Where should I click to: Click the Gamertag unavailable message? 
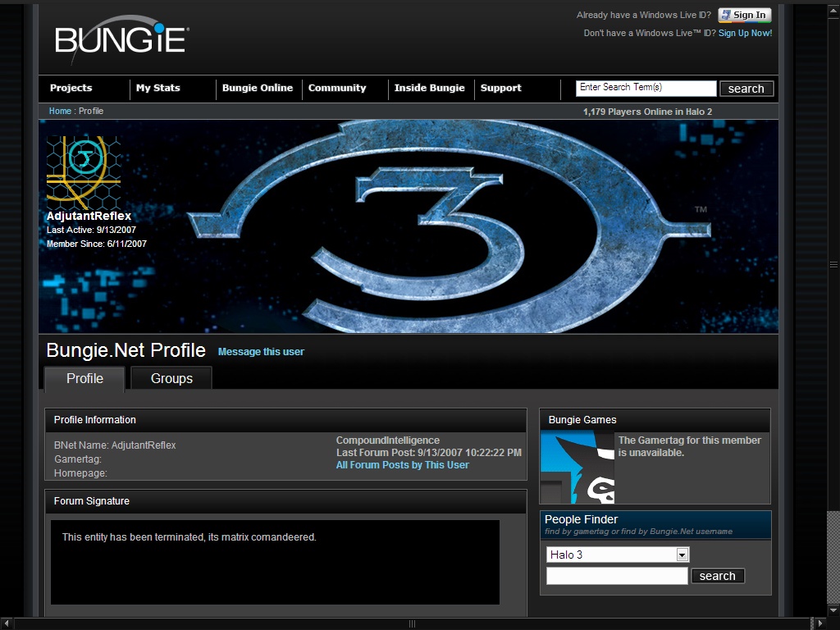pos(689,446)
